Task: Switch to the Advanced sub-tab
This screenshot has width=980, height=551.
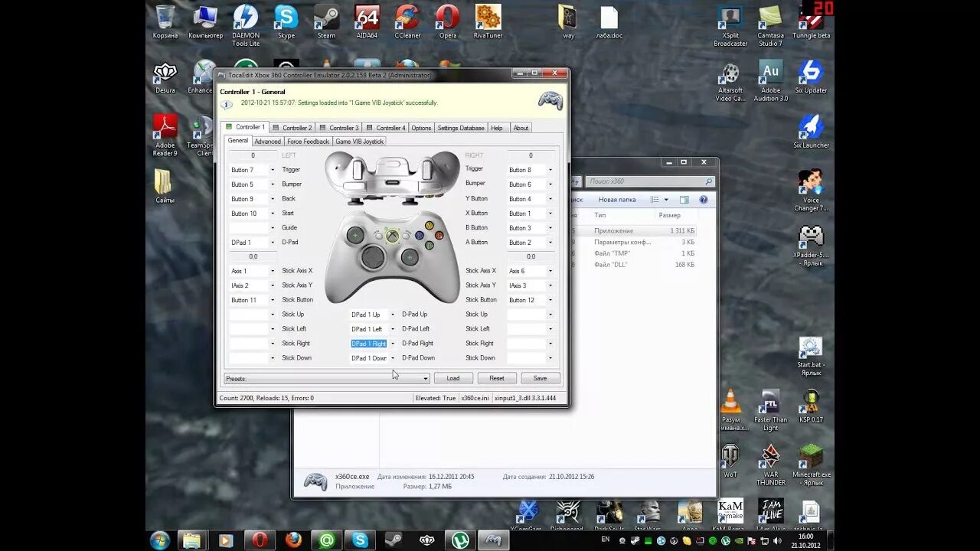Action: coord(267,142)
